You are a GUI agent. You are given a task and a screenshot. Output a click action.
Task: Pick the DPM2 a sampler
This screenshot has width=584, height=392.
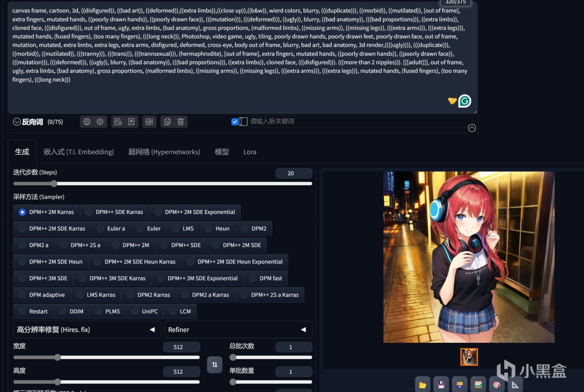(34, 245)
